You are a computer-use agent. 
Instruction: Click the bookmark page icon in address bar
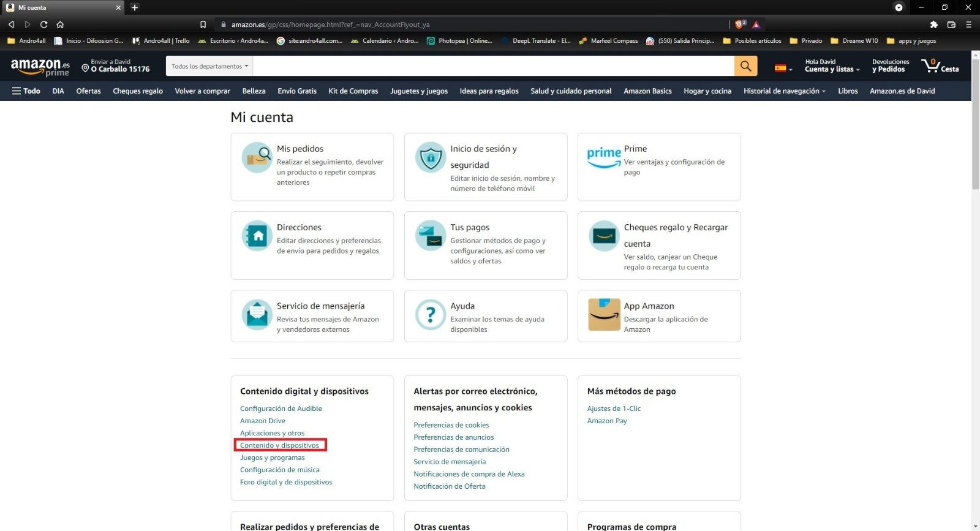point(203,24)
